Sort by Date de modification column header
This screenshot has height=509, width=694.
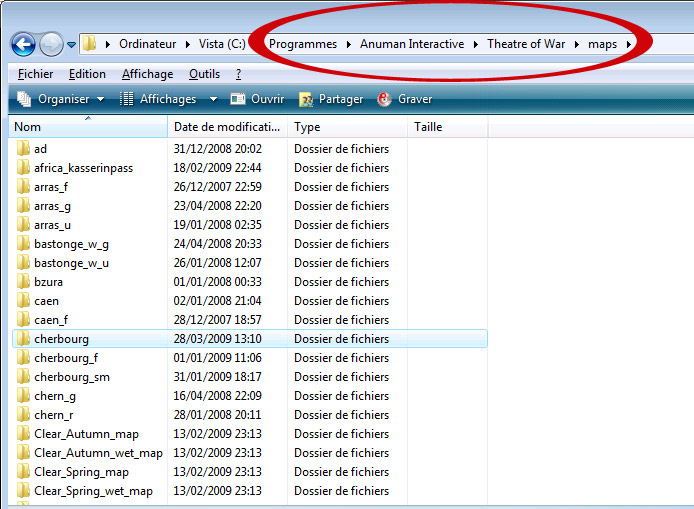pyautogui.click(x=227, y=127)
